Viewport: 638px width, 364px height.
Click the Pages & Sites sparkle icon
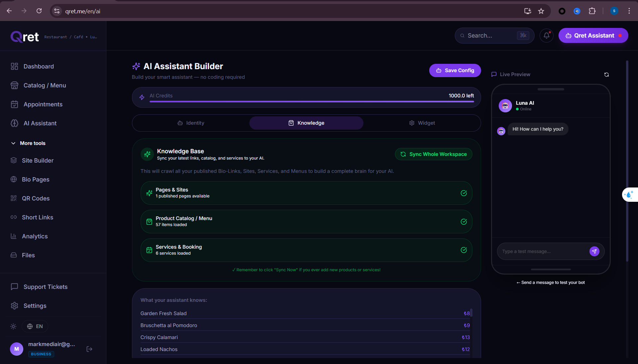click(x=149, y=193)
